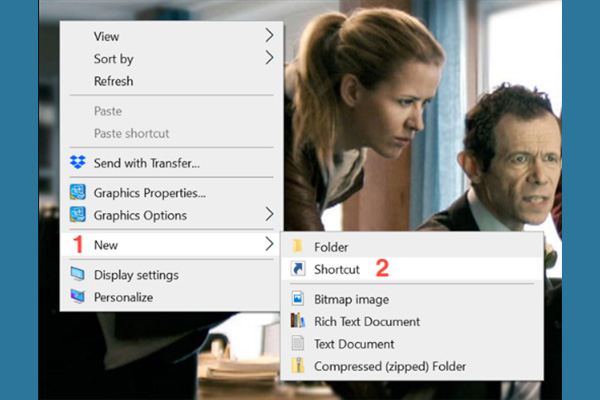Screen dimensions: 600x400
Task: Click the Bitmap image icon
Action: [298, 299]
